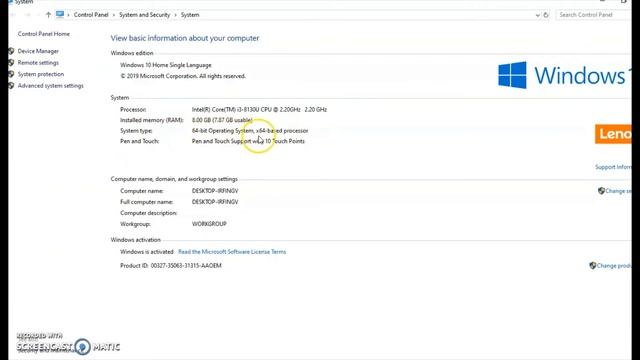
Task: Click the Search Control Panel field
Action: pos(594,15)
